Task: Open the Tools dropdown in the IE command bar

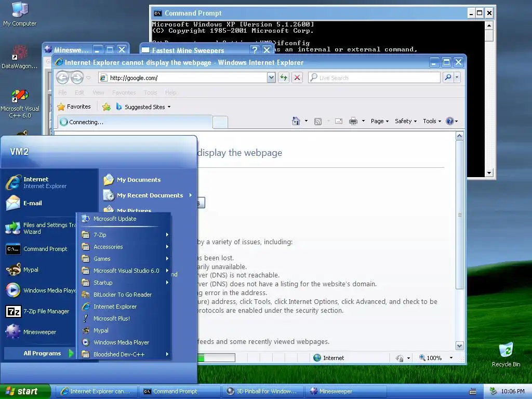Action: point(432,121)
